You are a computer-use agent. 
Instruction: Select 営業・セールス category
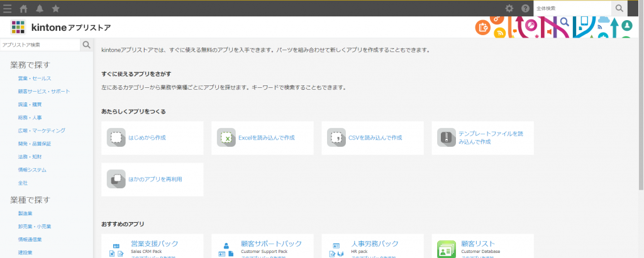tap(35, 78)
